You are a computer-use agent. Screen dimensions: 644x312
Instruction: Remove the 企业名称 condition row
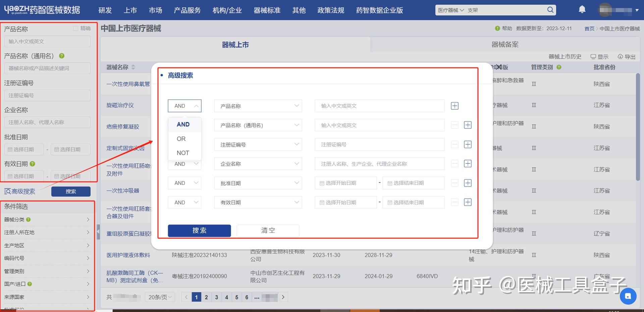454,164
